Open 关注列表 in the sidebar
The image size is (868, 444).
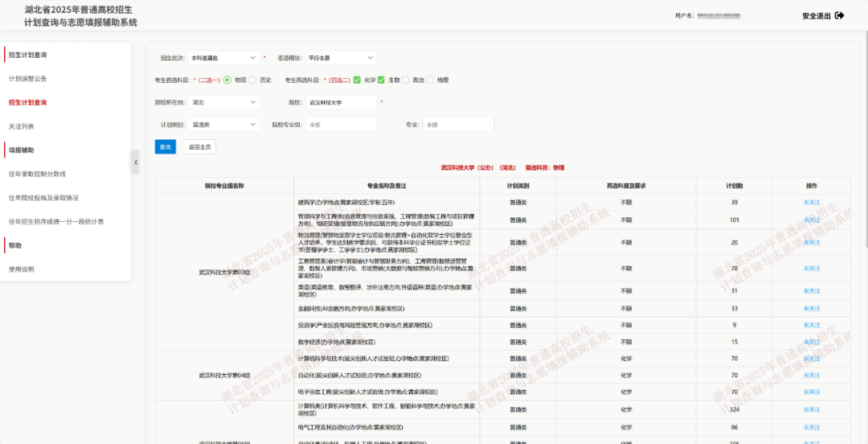coord(22,126)
